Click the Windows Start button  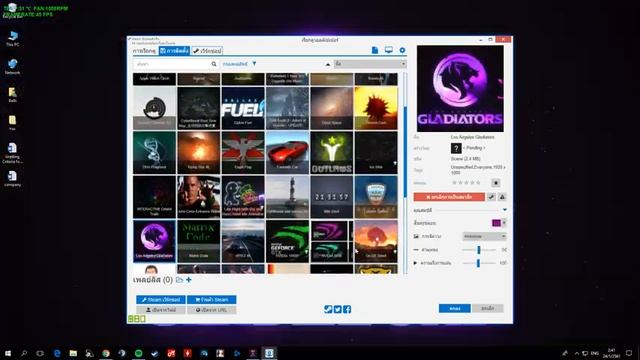pos(8,353)
